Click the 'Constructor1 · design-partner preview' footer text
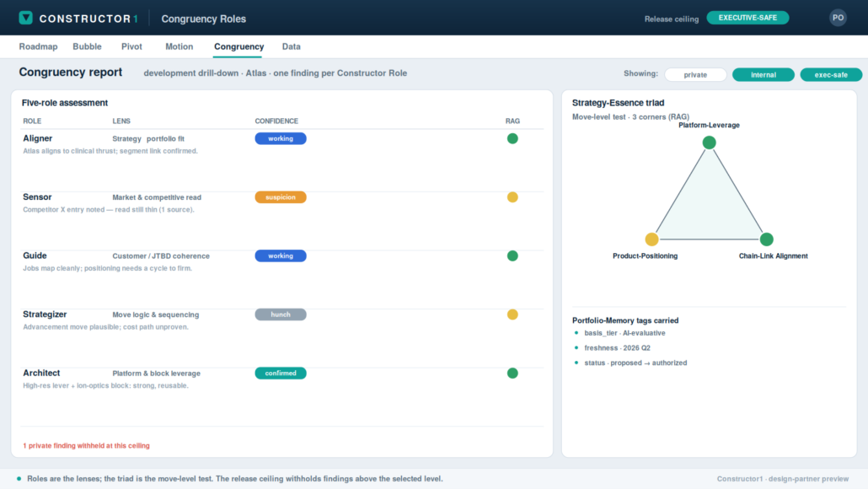 coord(783,479)
